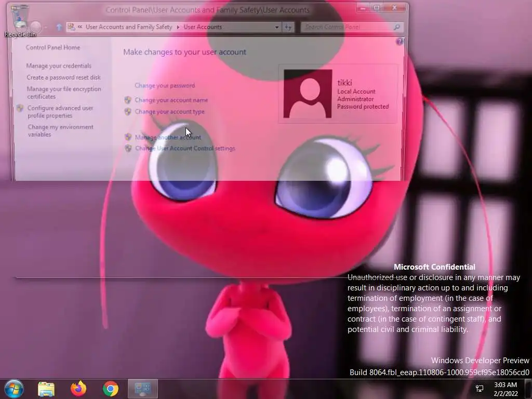The image size is (532, 399).
Task: Launch File Explorer from the taskbar
Action: (46, 389)
